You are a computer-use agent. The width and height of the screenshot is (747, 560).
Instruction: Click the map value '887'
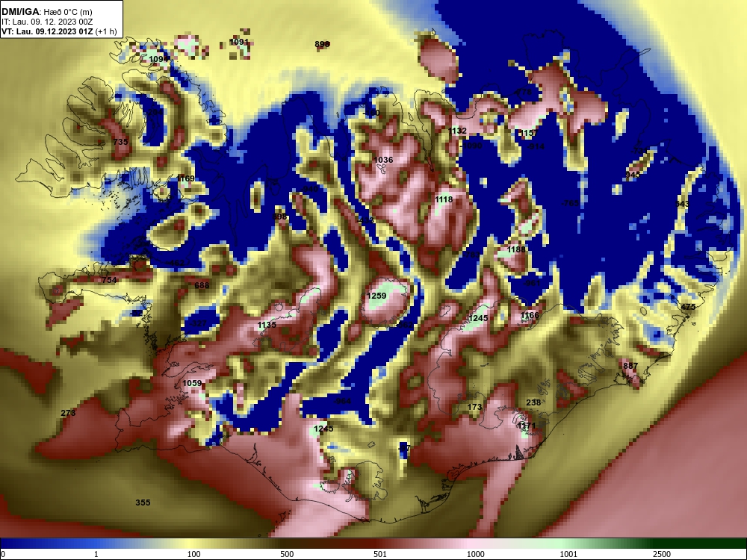(630, 366)
